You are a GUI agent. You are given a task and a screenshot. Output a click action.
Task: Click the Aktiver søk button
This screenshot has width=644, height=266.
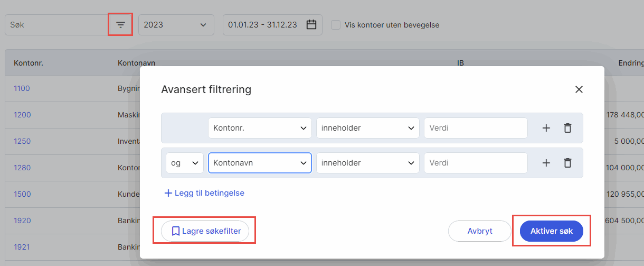[551, 231]
